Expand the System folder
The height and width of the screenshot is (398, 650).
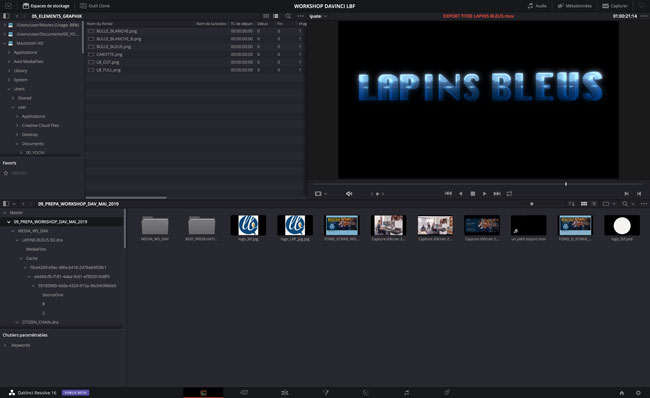9,80
